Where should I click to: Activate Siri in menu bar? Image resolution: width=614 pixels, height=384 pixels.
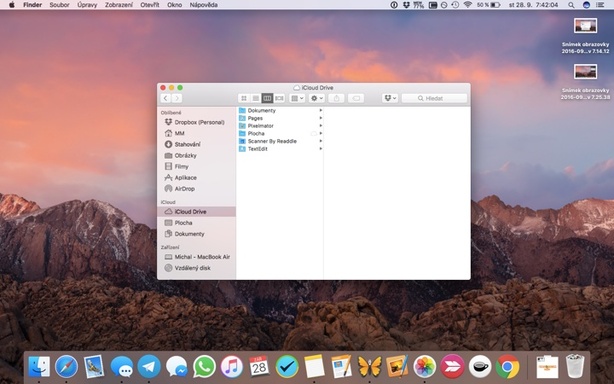point(586,5)
